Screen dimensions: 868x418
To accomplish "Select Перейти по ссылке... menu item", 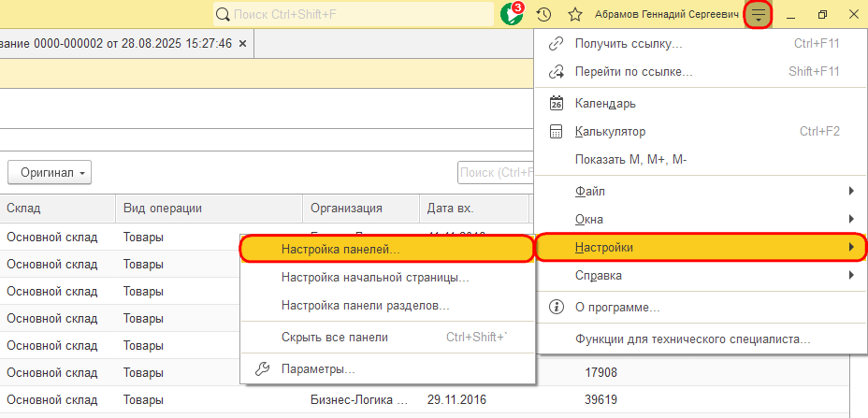I will point(701,71).
